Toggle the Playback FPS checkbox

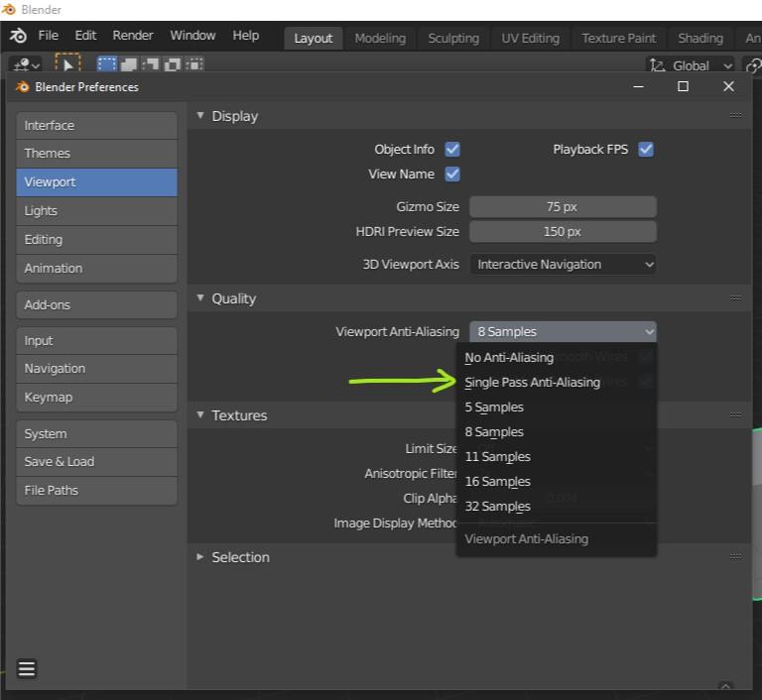point(646,149)
